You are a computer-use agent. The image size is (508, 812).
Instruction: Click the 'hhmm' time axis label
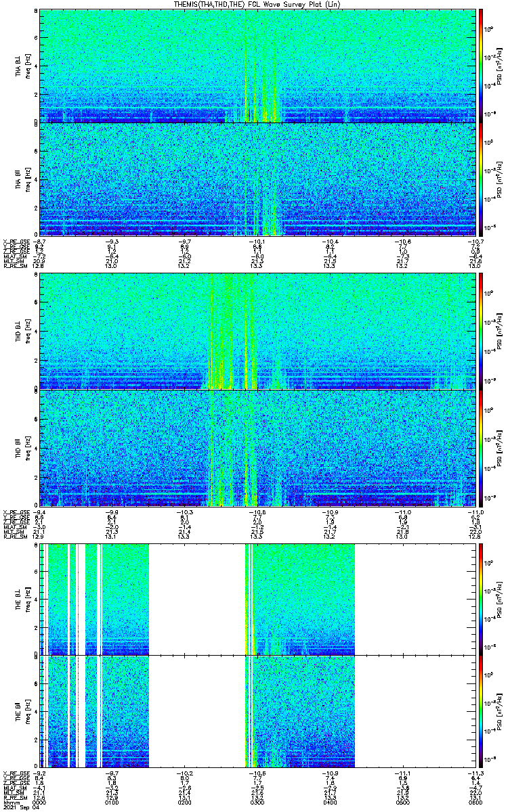10,802
